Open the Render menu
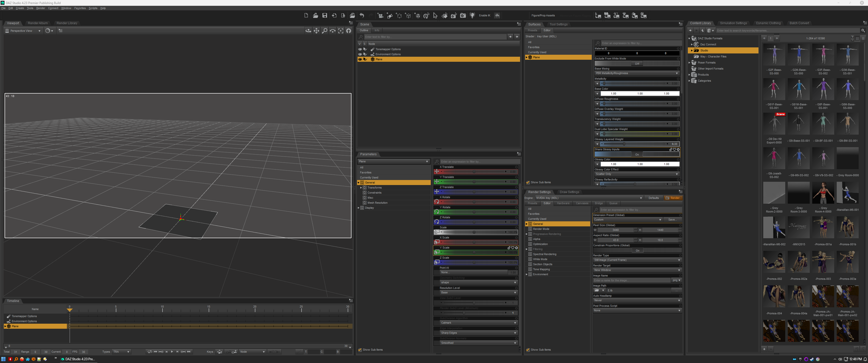Image resolution: width=868 pixels, height=363 pixels. (40, 8)
